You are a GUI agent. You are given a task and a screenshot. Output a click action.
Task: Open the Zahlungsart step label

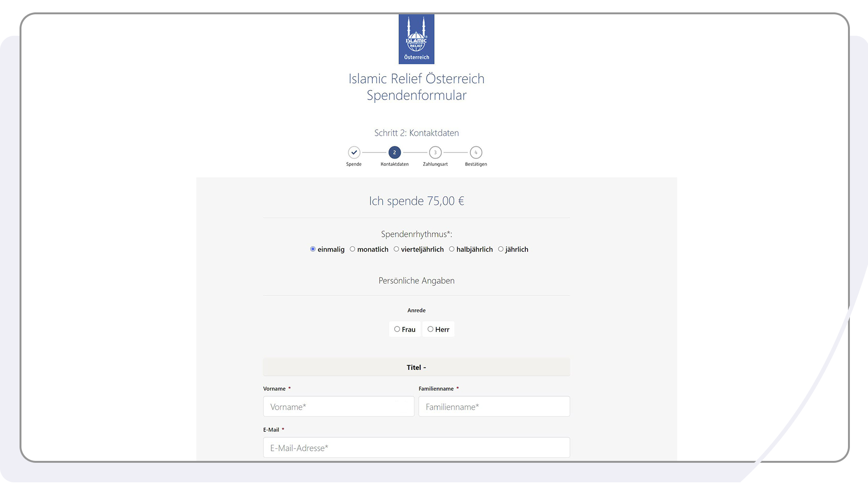435,163
